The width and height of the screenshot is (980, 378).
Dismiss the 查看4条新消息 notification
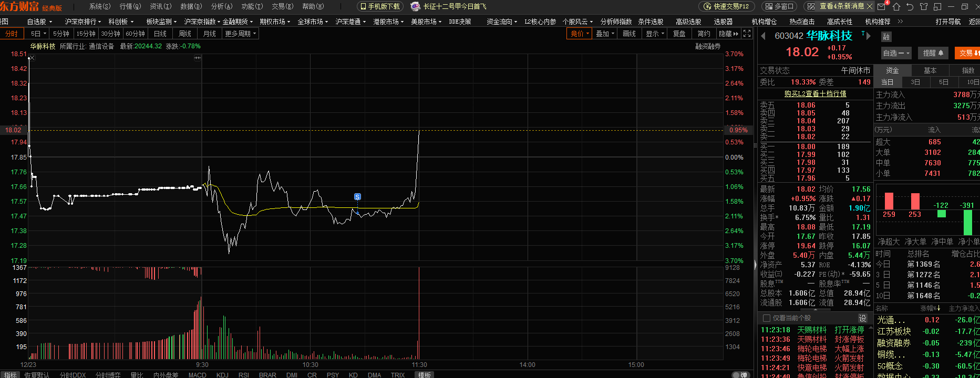[869, 6]
